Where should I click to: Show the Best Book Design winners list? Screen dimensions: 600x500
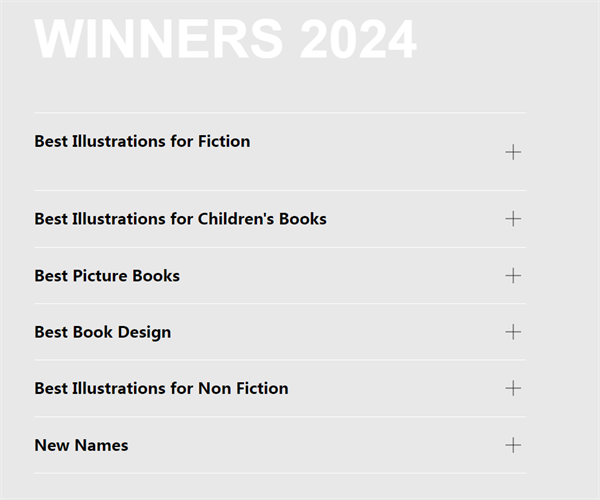[279, 332]
